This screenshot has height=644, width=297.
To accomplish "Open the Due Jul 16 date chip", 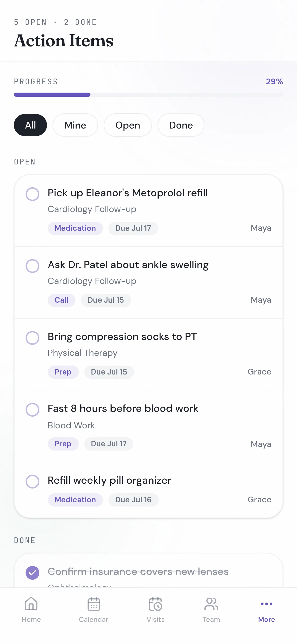I will (x=134, y=500).
